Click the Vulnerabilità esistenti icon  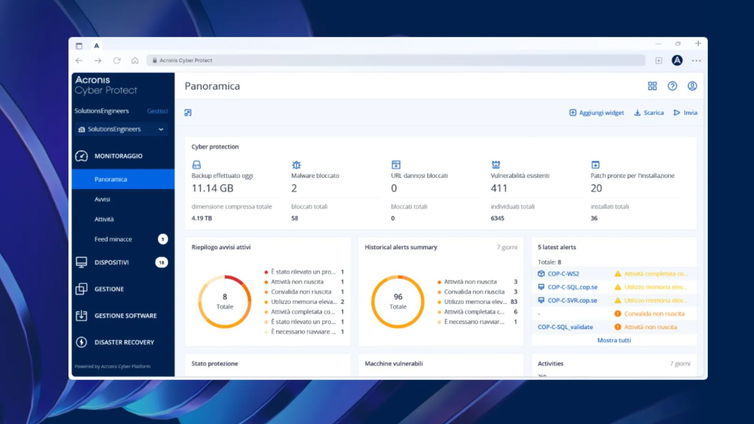(496, 165)
